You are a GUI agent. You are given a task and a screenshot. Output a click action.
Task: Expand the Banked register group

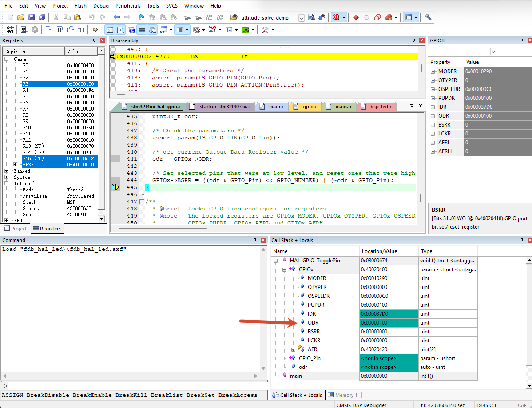pos(7,171)
